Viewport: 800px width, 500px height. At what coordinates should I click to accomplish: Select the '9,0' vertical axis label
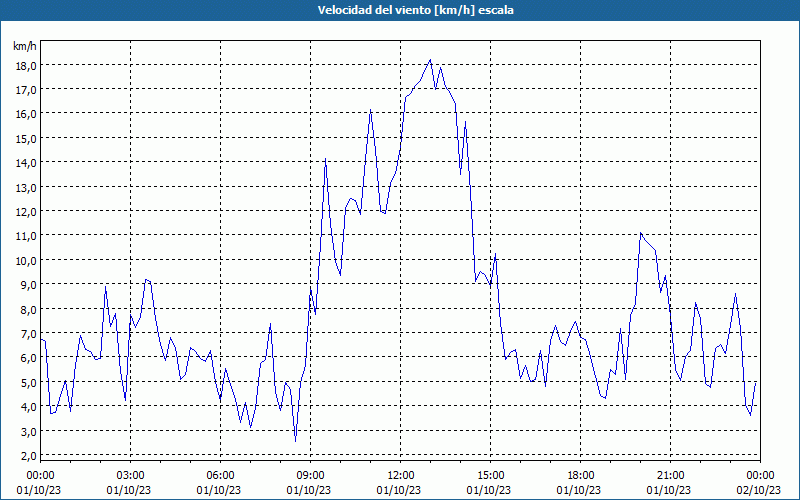[28, 286]
